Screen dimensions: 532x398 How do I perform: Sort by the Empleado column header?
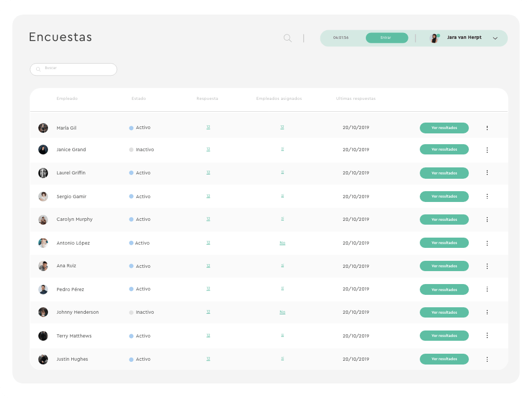pyautogui.click(x=67, y=99)
